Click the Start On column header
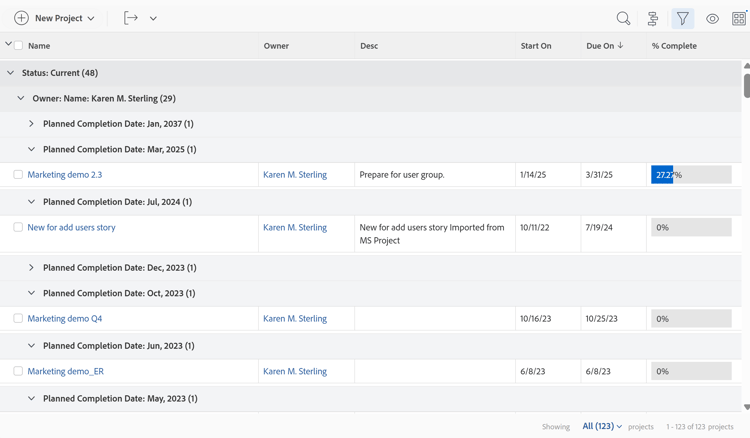 point(536,46)
